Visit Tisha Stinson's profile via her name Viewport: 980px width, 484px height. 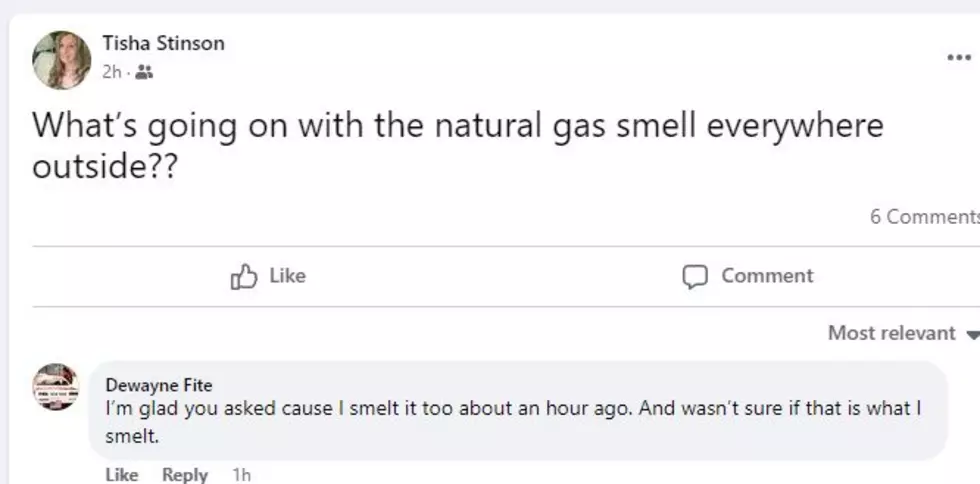(x=163, y=43)
